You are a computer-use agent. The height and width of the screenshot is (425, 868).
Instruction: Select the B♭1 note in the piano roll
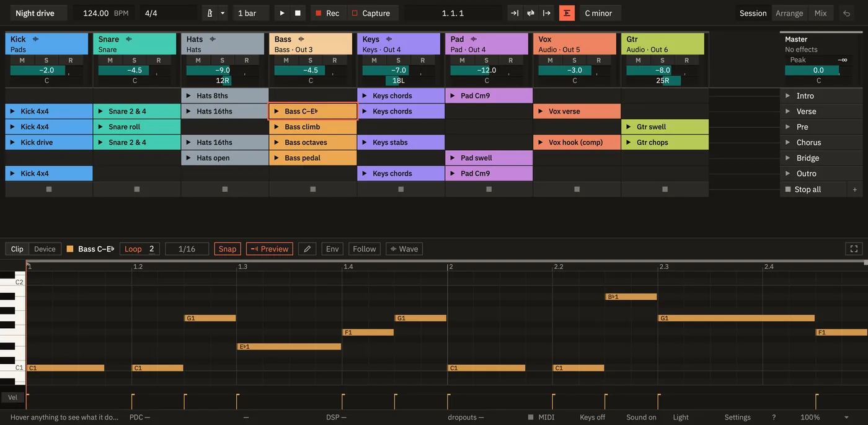pos(631,297)
